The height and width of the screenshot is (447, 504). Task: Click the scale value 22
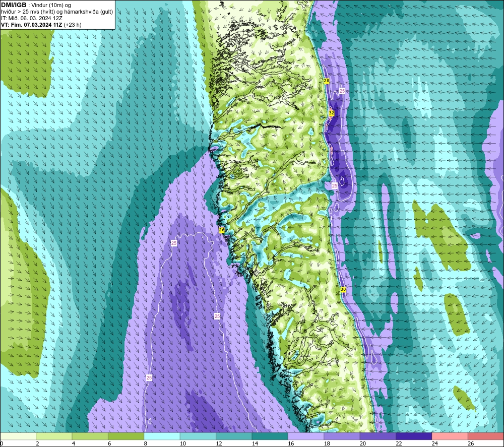tap(399, 443)
